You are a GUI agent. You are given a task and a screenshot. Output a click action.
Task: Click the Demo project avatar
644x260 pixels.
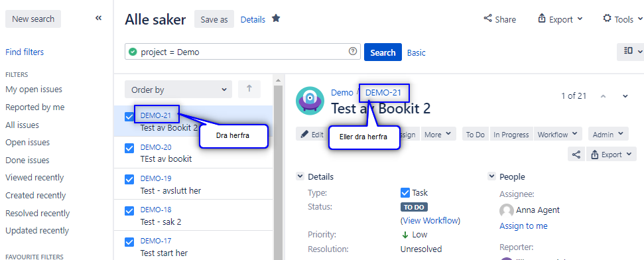(310, 101)
